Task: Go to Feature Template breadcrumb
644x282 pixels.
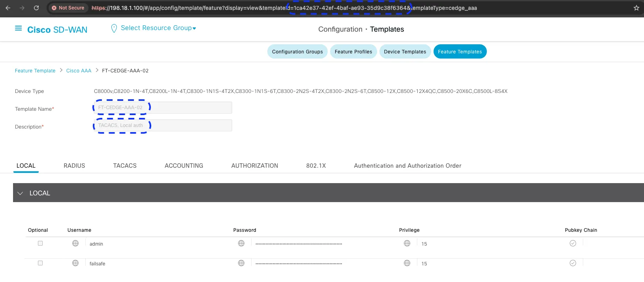Action: tap(35, 71)
